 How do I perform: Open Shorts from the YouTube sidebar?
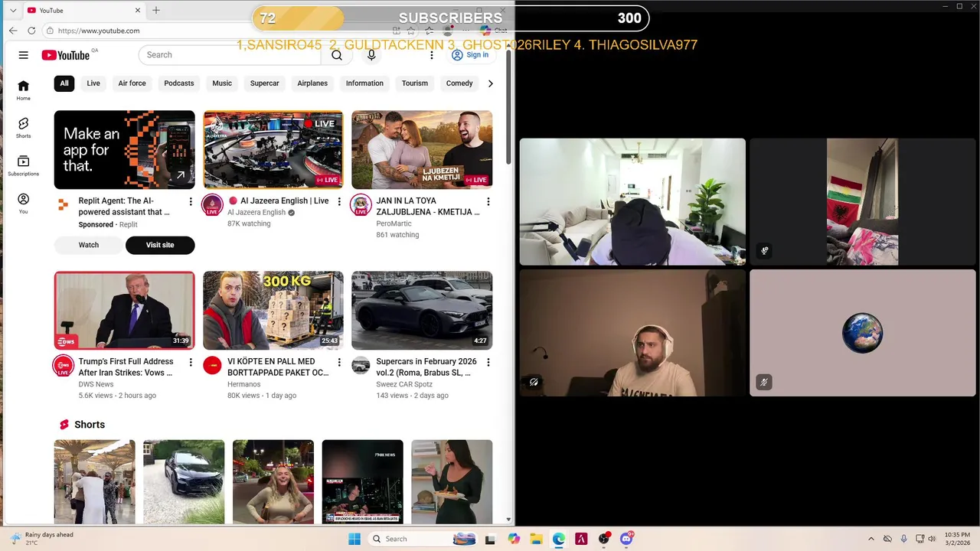(24, 128)
